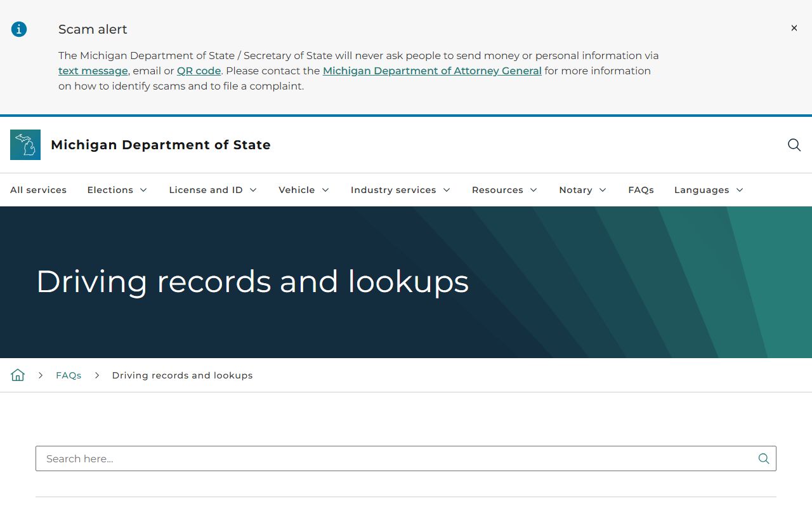The image size is (812, 508).
Task: Open the QR code link
Action: (199, 70)
